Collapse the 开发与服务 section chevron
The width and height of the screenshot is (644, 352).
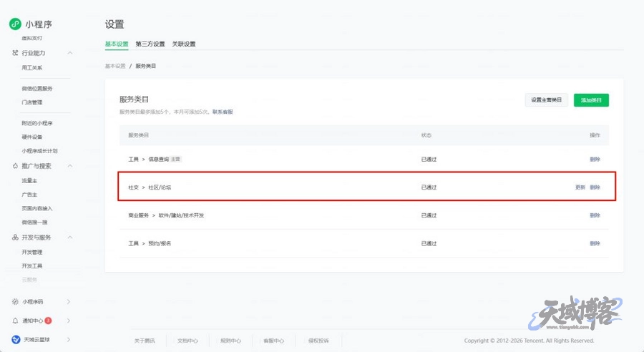[x=70, y=238]
